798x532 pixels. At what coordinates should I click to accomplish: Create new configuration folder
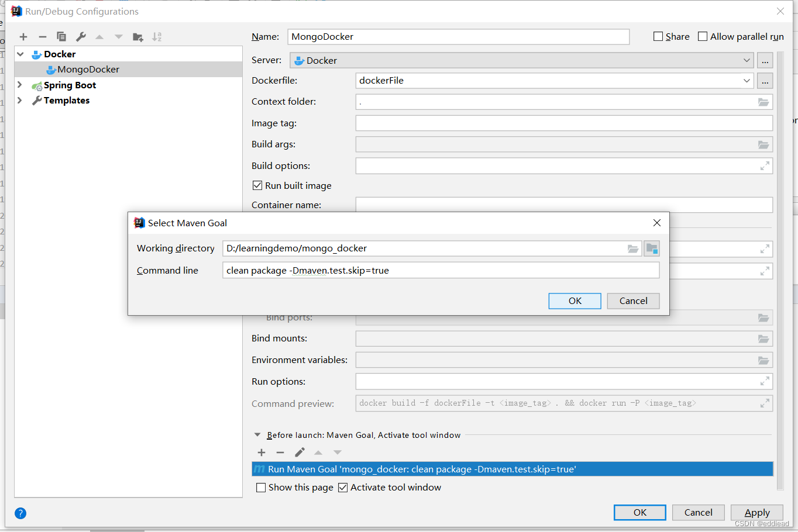(138, 37)
